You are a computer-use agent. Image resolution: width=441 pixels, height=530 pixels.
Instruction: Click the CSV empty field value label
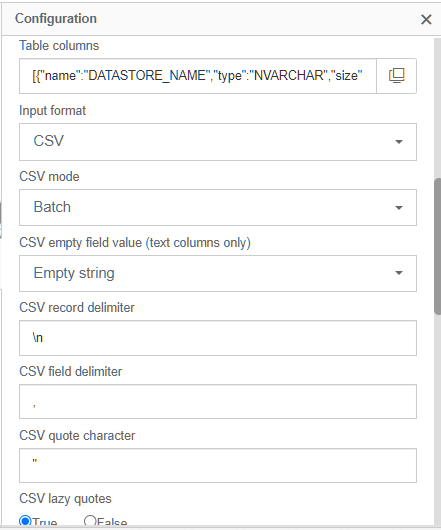[135, 243]
